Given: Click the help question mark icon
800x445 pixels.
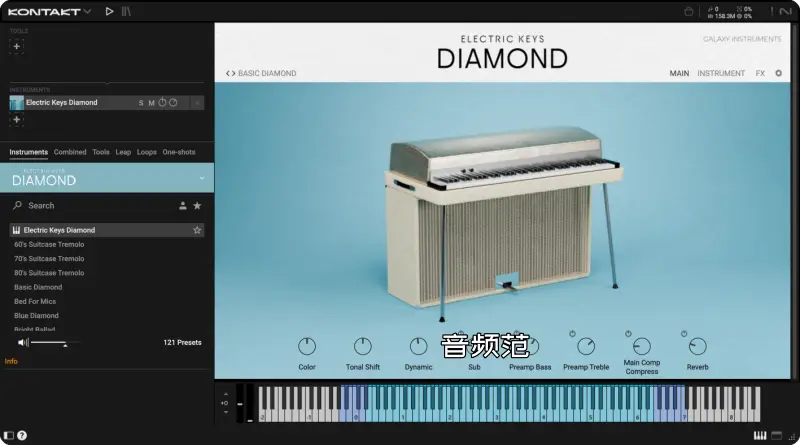Looking at the screenshot, I should [22, 436].
